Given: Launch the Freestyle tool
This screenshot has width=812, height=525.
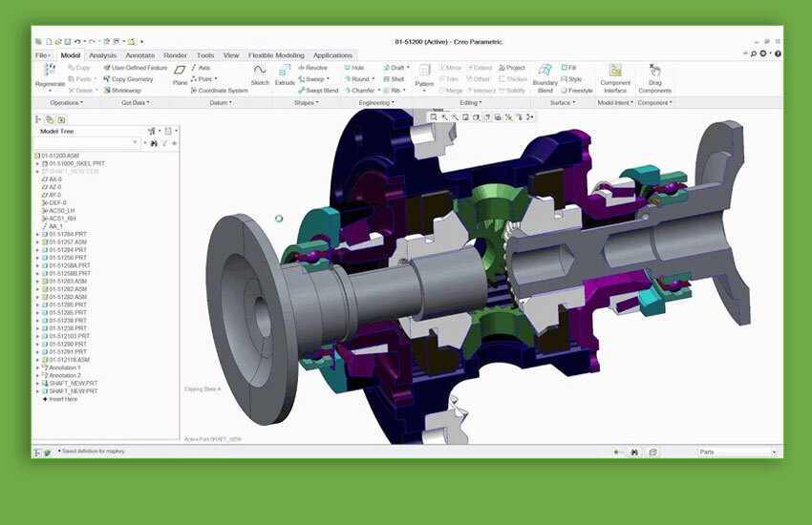Looking at the screenshot, I should (x=577, y=91).
